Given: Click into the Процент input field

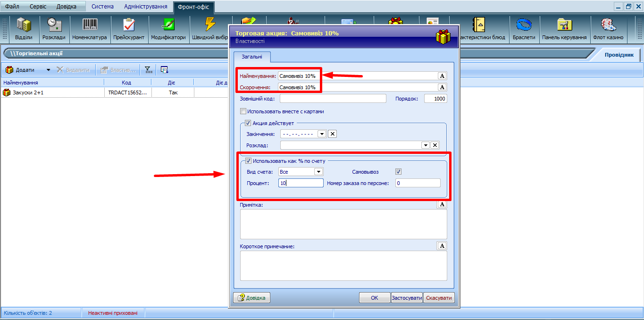Looking at the screenshot, I should pos(301,183).
